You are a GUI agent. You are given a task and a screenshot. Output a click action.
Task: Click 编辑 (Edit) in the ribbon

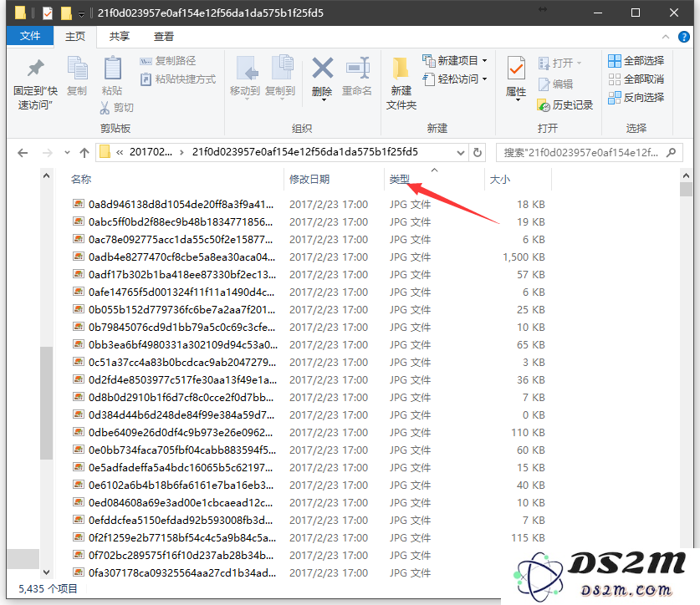tap(555, 84)
